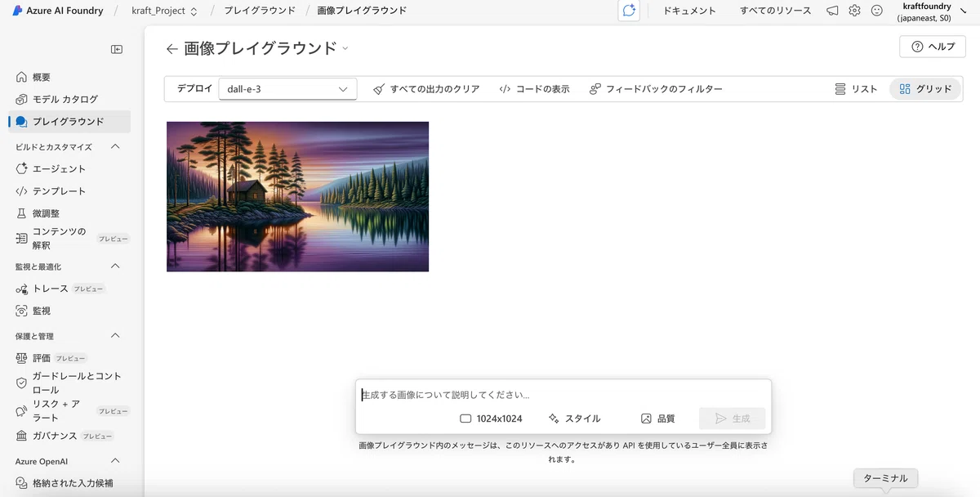Click the 生成 generate button

click(x=733, y=419)
